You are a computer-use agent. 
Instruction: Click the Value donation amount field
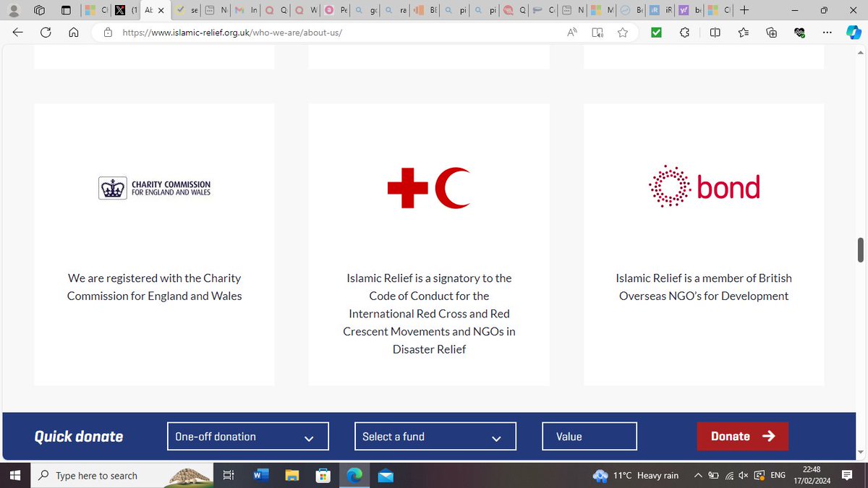point(590,436)
